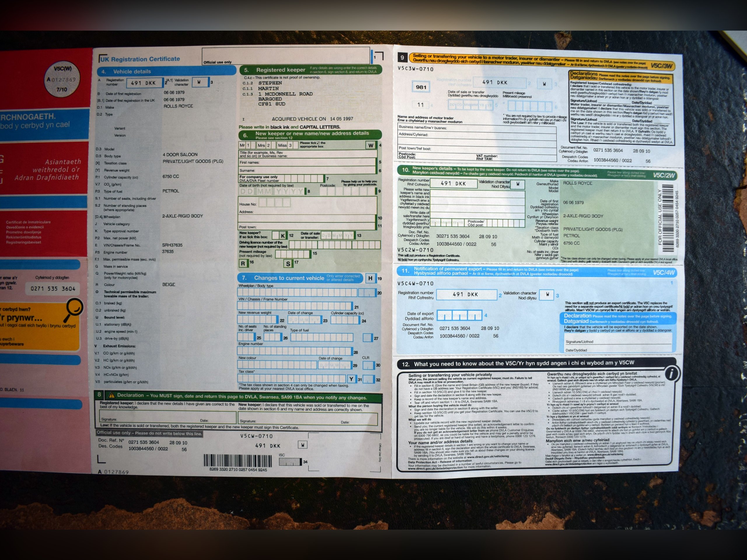Click the magnifying glass icon on yellow panel
Image resolution: width=747 pixels, height=560 pixels.
click(73, 309)
